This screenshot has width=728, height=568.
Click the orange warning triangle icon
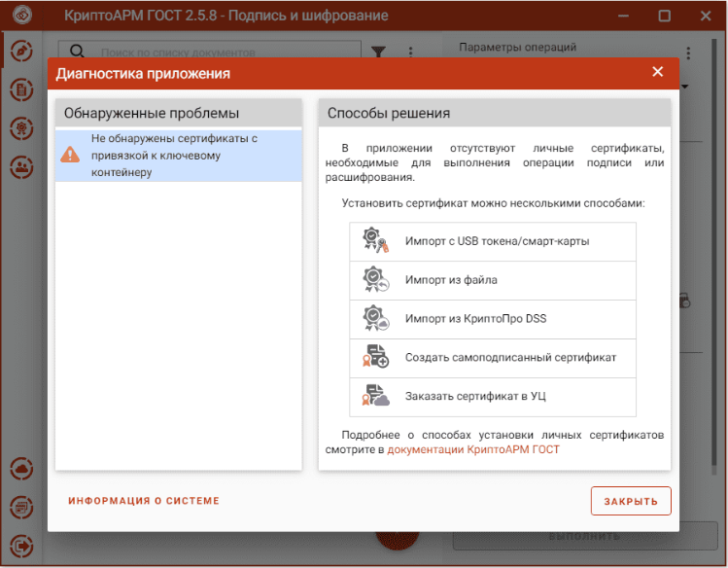(70, 155)
